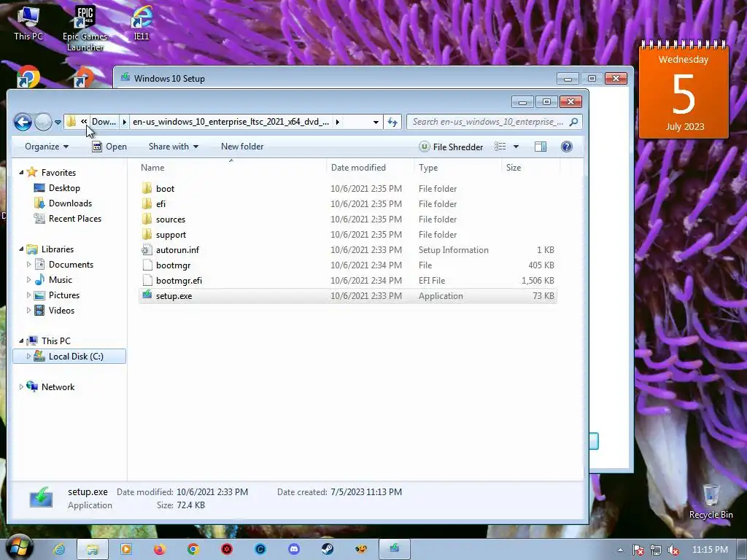Expand the Documents library node
Image resolution: width=747 pixels, height=560 pixels.
coord(28,264)
